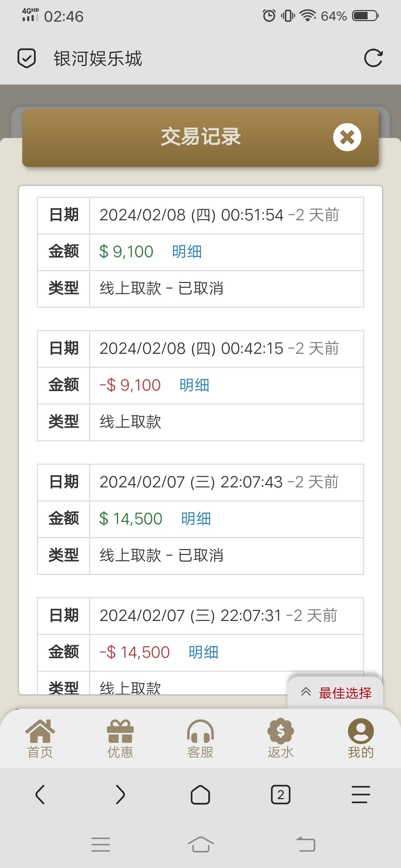
Task: View 明细 for $9,100 cancelled withdrawal
Action: pos(187,252)
